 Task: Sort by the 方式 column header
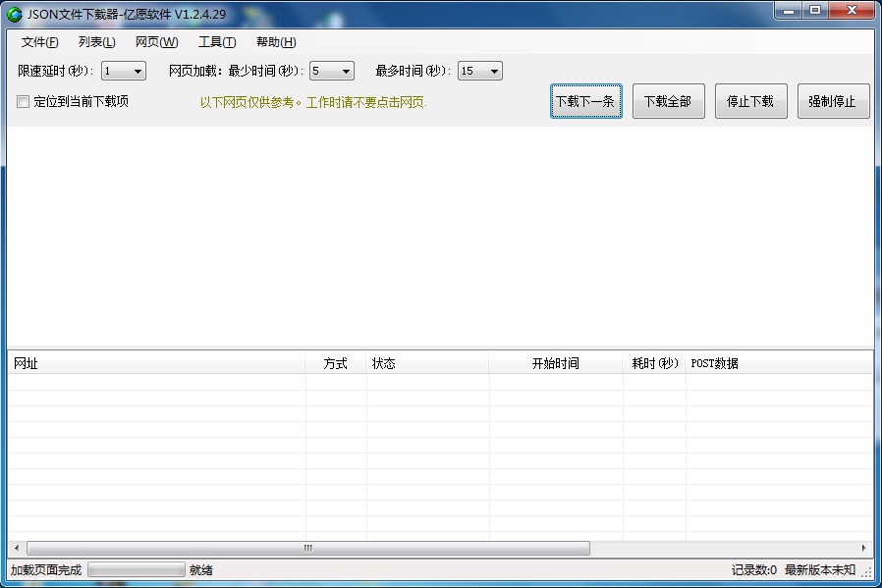(x=336, y=363)
